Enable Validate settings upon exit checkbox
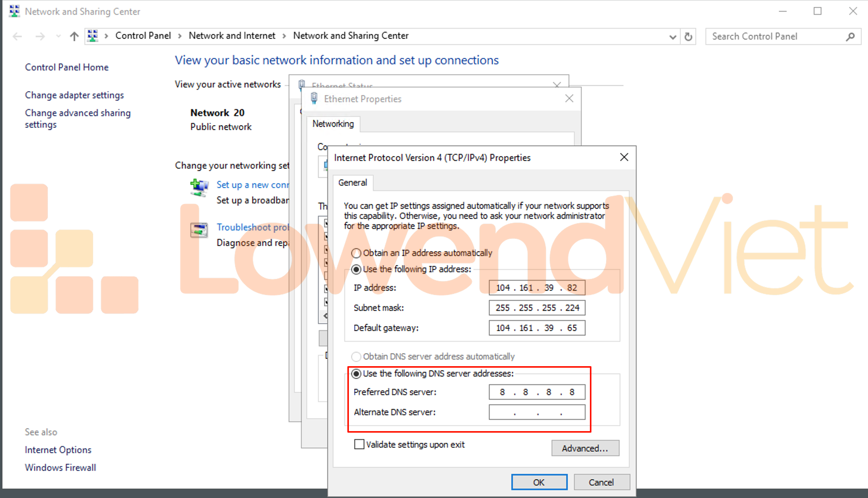This screenshot has width=868, height=498. (x=359, y=444)
